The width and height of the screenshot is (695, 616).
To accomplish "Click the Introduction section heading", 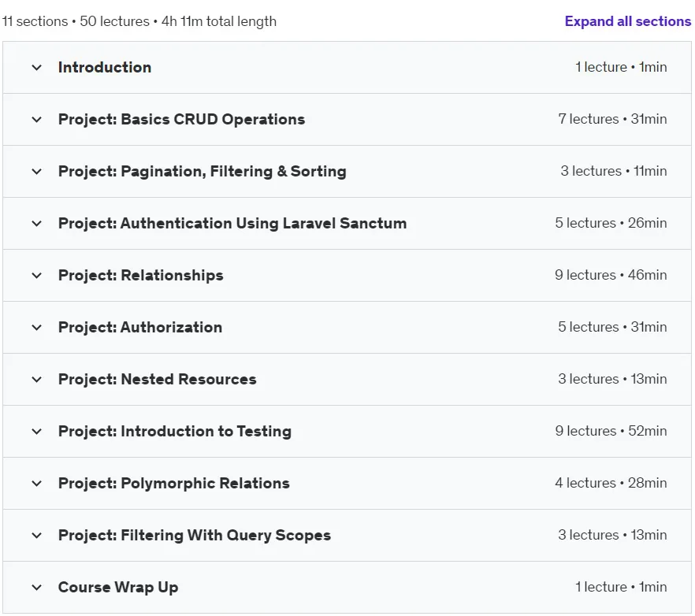I will pyautogui.click(x=105, y=68).
